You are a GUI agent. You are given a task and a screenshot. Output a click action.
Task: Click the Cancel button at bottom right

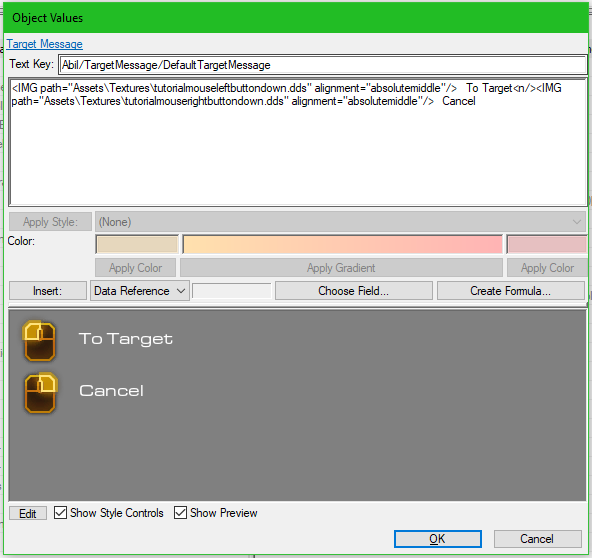[x=537, y=539]
